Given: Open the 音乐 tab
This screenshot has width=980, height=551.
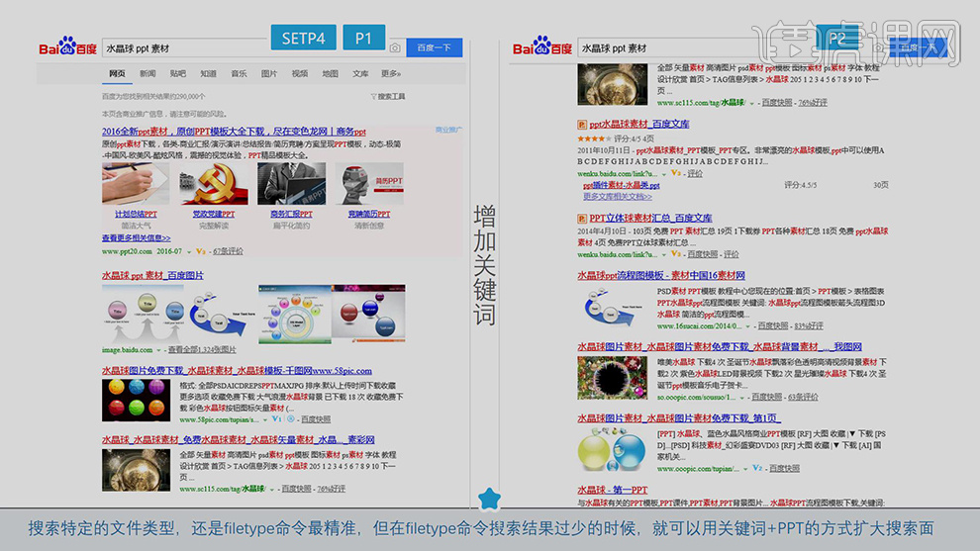Looking at the screenshot, I should [x=239, y=74].
